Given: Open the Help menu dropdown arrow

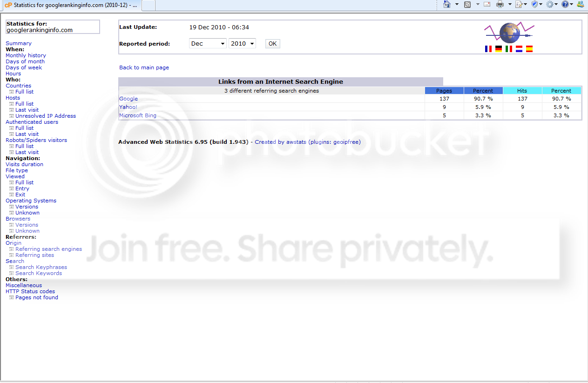Looking at the screenshot, I should point(572,4).
